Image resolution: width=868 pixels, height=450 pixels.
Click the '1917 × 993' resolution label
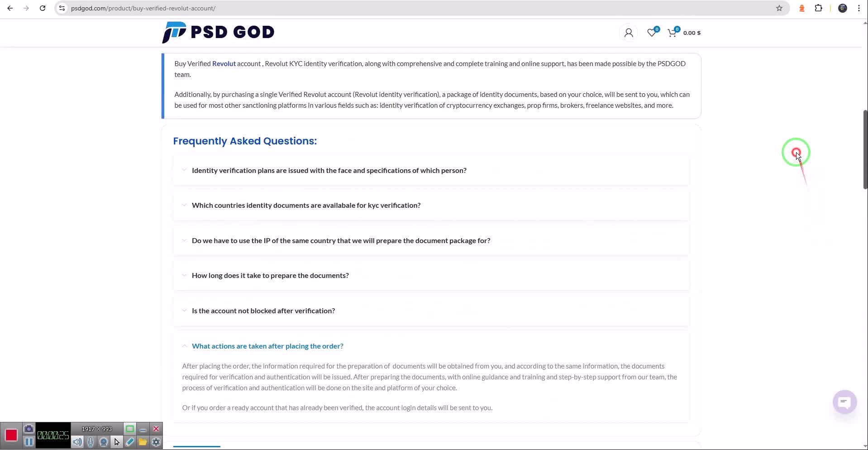tap(97, 429)
